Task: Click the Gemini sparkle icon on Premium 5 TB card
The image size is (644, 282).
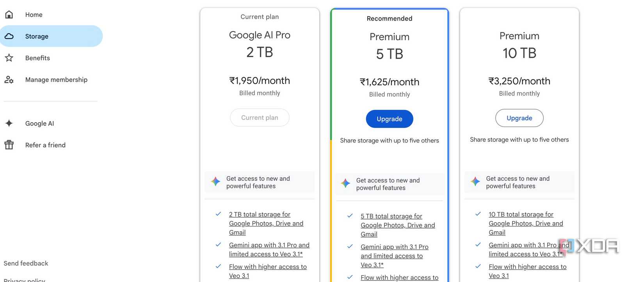Action: [345, 183]
